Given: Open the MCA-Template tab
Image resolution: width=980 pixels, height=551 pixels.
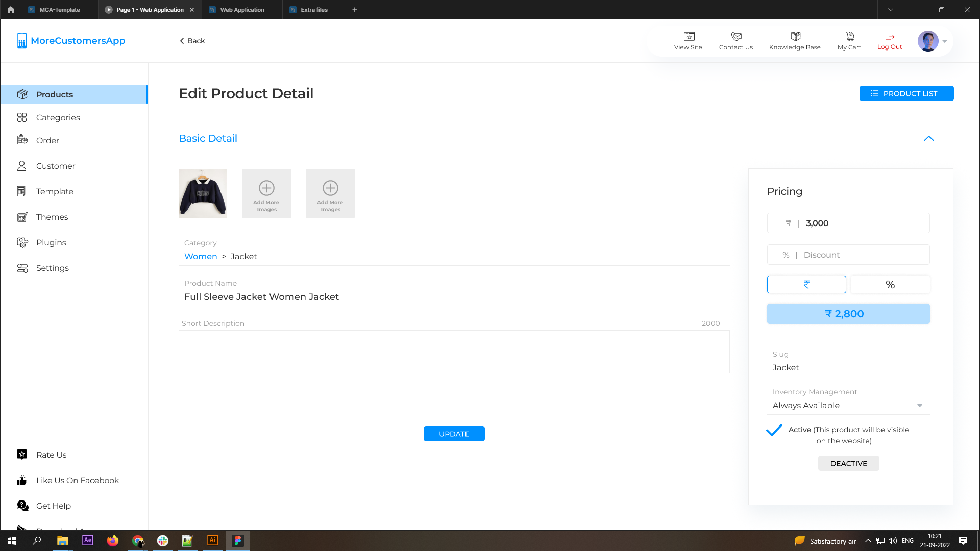Looking at the screenshot, I should tap(59, 9).
